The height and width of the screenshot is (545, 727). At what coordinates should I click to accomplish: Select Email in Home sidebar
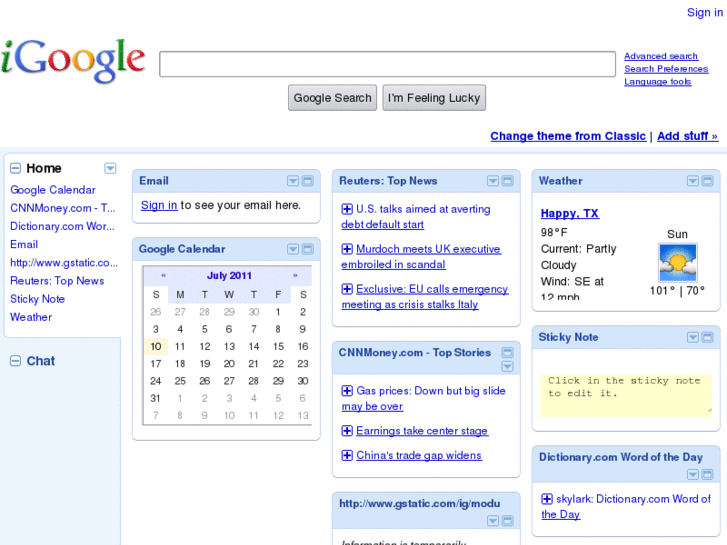24,244
